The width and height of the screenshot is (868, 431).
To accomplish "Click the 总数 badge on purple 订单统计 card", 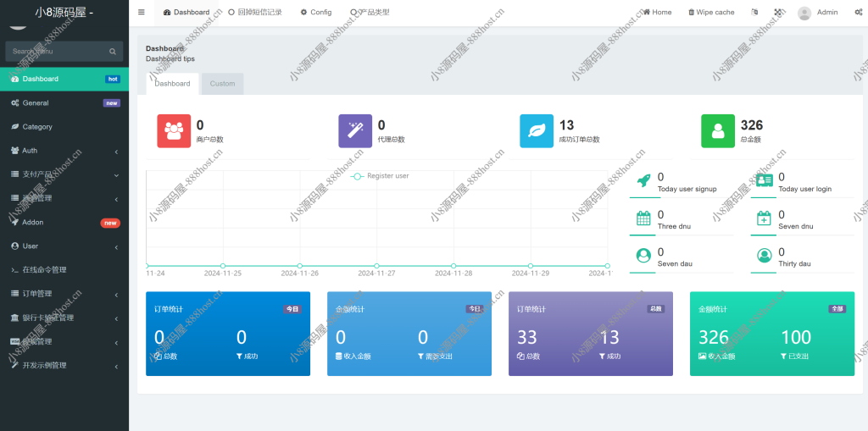I will [x=655, y=309].
